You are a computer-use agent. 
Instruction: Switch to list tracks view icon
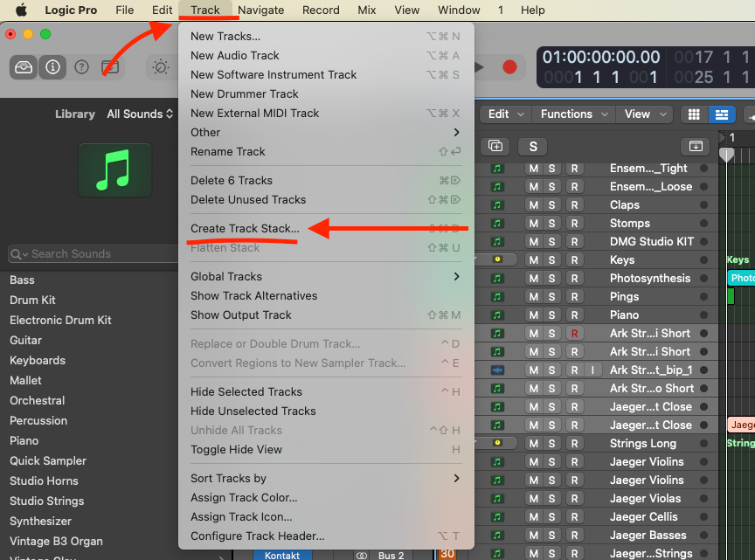[721, 114]
